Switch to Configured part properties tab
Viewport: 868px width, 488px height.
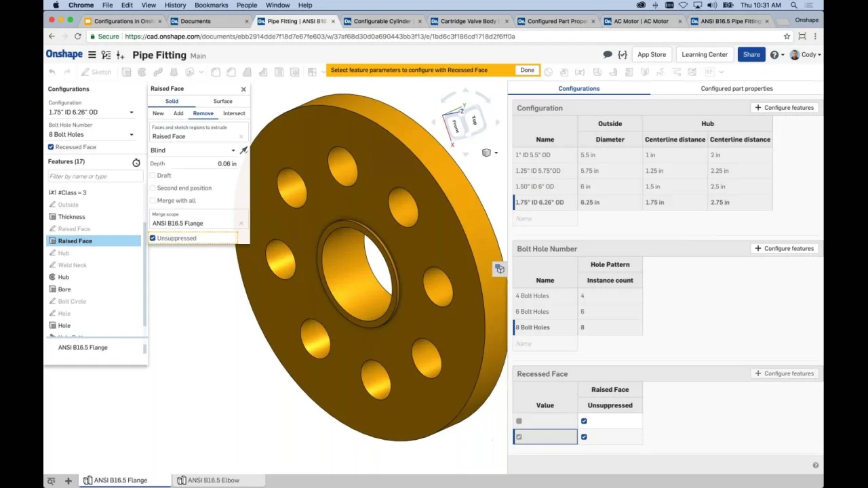[736, 89]
